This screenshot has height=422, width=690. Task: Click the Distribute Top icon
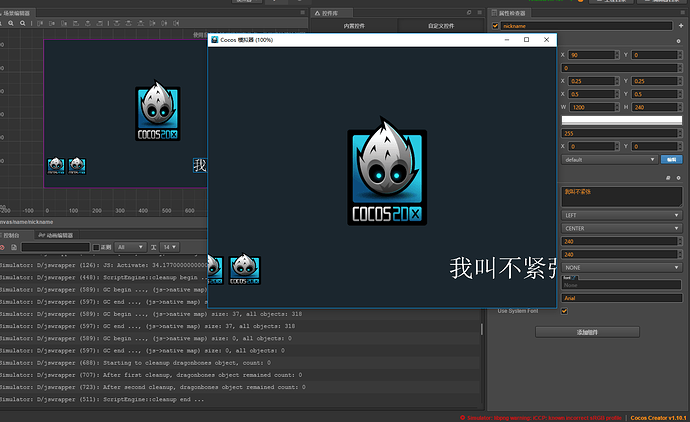[117, 23]
